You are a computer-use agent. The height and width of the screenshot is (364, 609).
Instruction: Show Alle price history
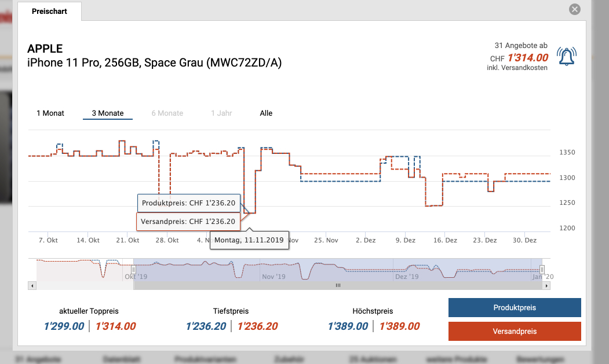[266, 113]
